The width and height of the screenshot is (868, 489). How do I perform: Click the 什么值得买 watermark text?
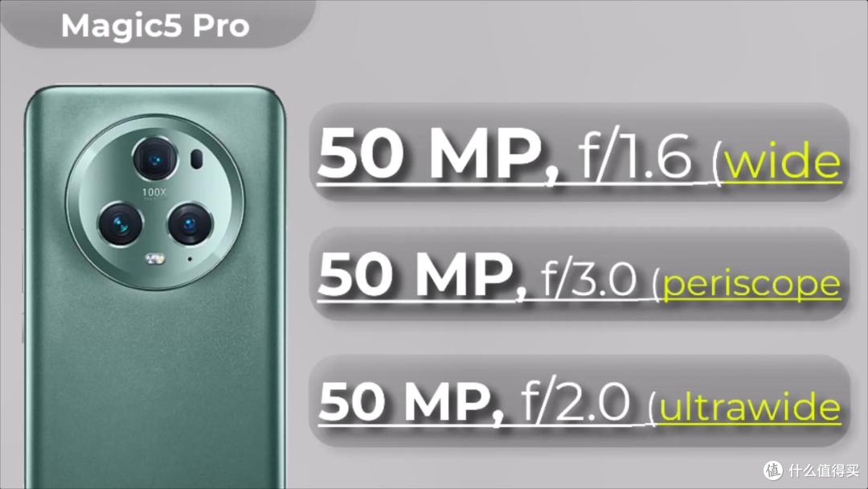point(824,471)
